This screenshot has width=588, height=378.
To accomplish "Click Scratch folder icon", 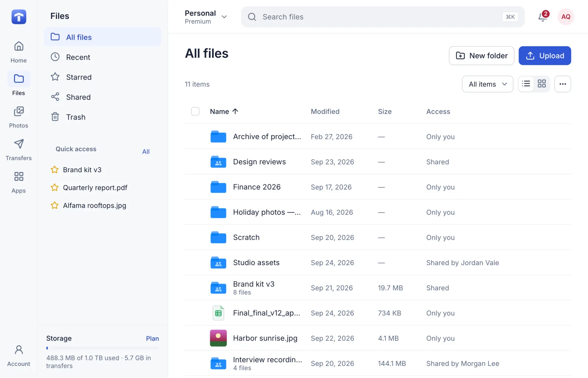I will click(x=218, y=238).
